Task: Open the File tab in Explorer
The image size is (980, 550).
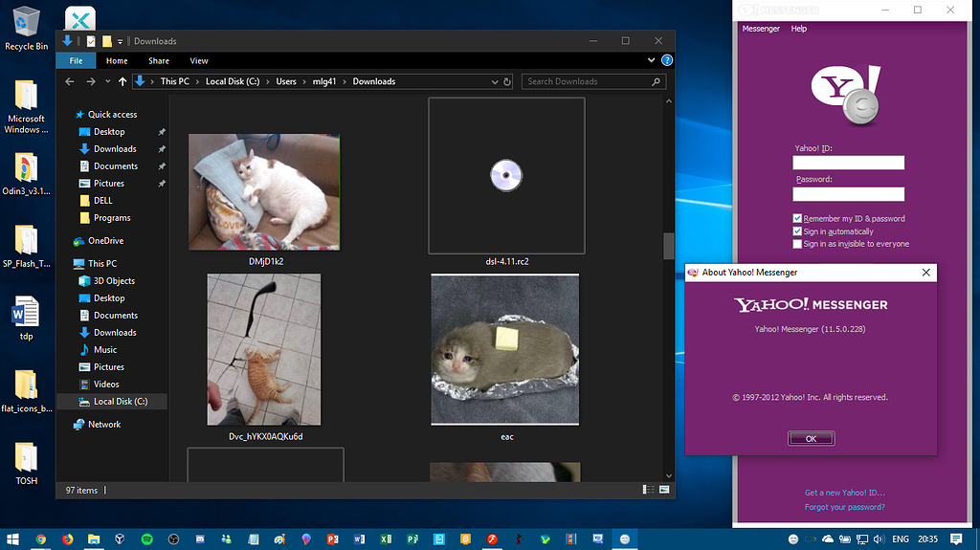Action: point(77,60)
